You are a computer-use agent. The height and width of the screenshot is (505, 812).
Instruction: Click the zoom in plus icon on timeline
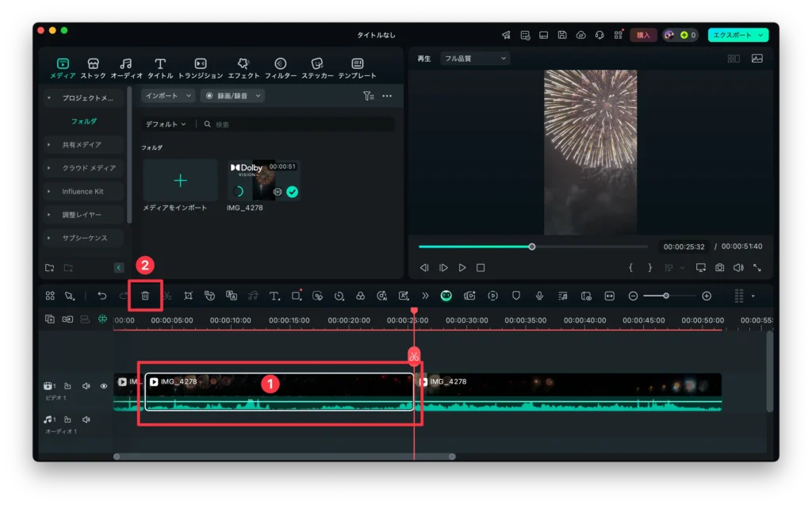point(707,296)
